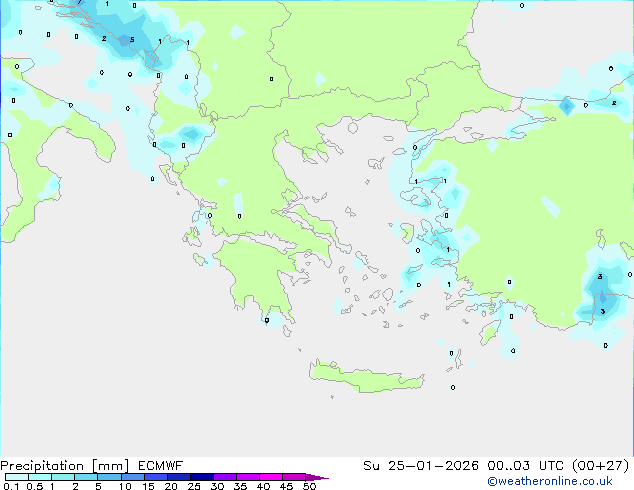The height and width of the screenshot is (490, 634).
Task: Click the legend label '25'
Action: click(194, 486)
